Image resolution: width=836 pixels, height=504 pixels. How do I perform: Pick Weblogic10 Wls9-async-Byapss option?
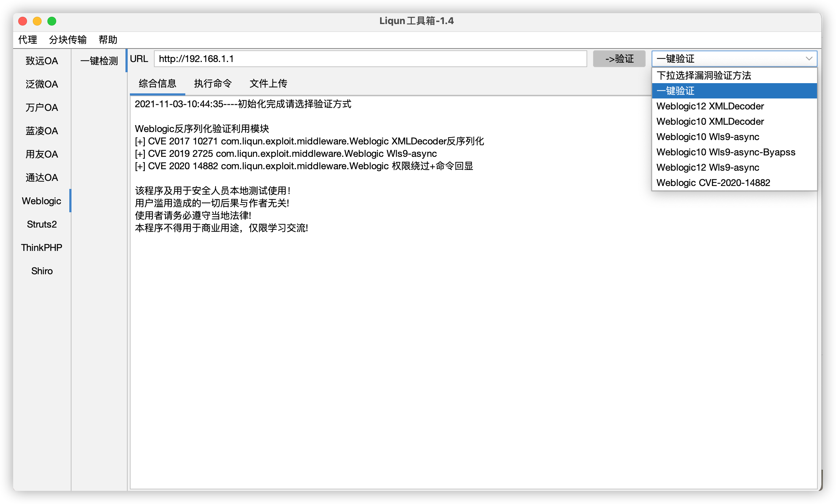(726, 152)
